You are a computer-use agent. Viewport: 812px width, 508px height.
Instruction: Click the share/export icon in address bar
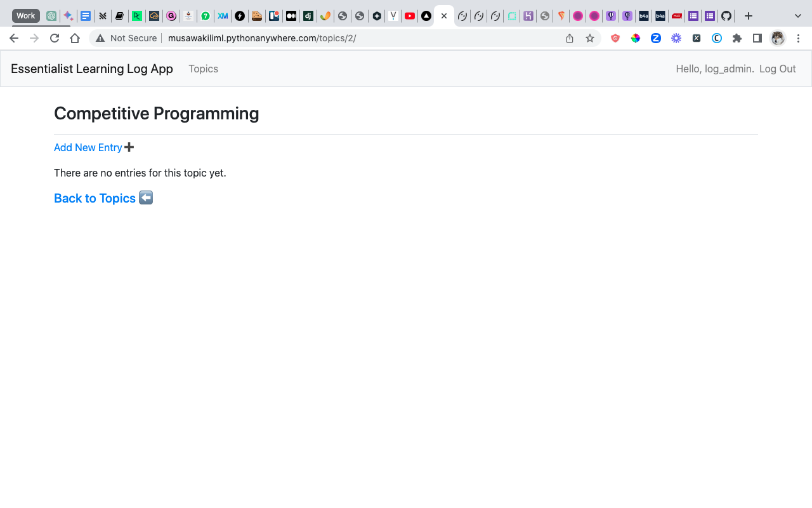pos(569,38)
